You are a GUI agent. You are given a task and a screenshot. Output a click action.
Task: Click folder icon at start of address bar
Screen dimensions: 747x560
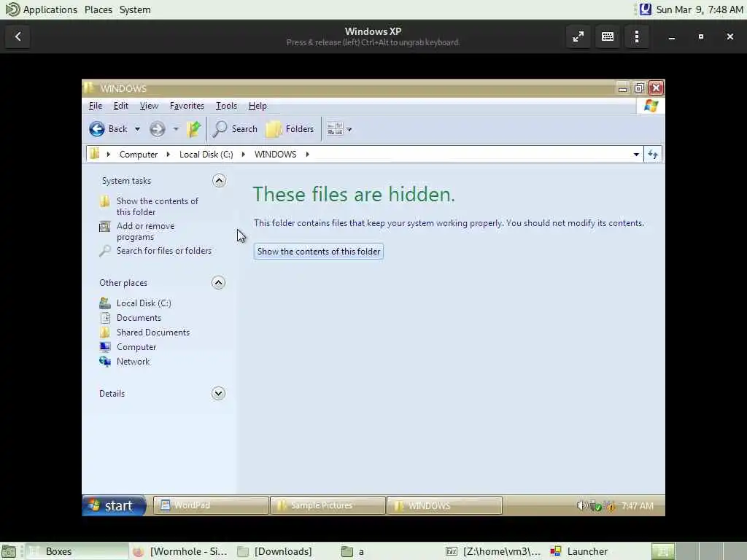click(94, 154)
